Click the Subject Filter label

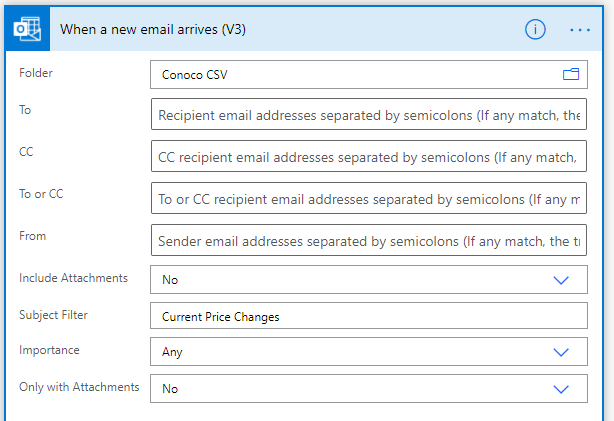tap(53, 315)
